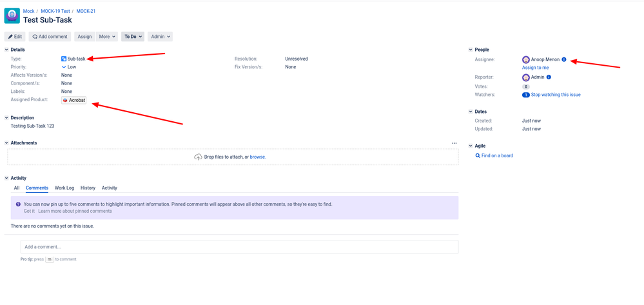Screen dimensions: 644x305
Task: Open the History tab
Action: click(x=88, y=188)
